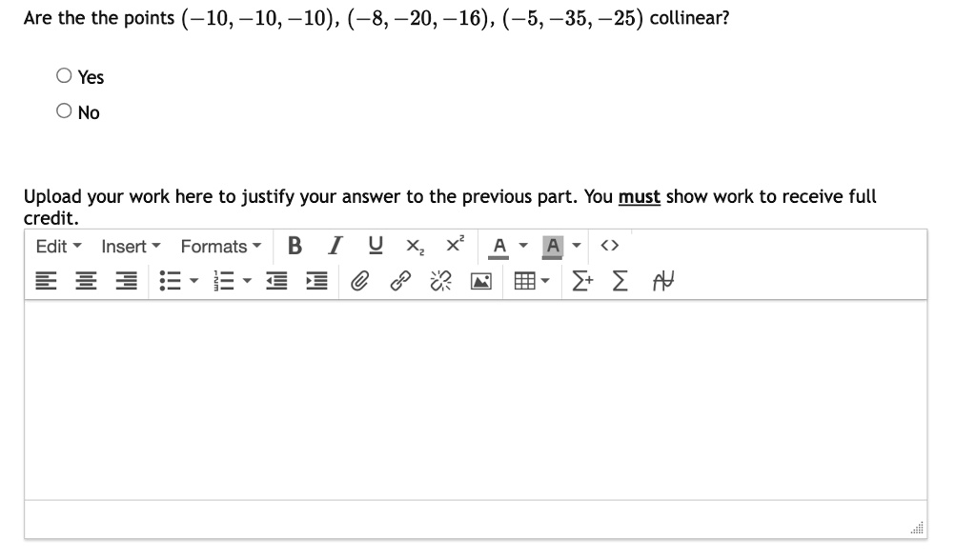Open the source code view icon
The width and height of the screenshot is (976, 560).
pos(610,246)
